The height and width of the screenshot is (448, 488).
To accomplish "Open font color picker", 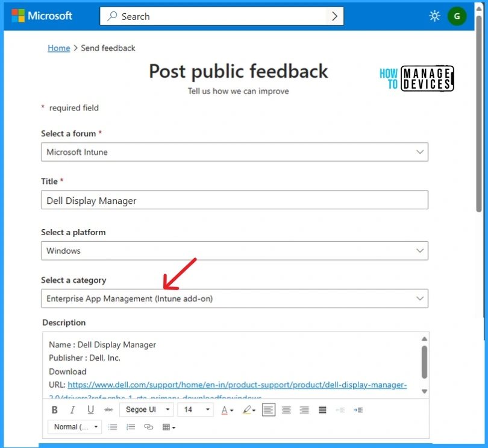I will (x=227, y=410).
